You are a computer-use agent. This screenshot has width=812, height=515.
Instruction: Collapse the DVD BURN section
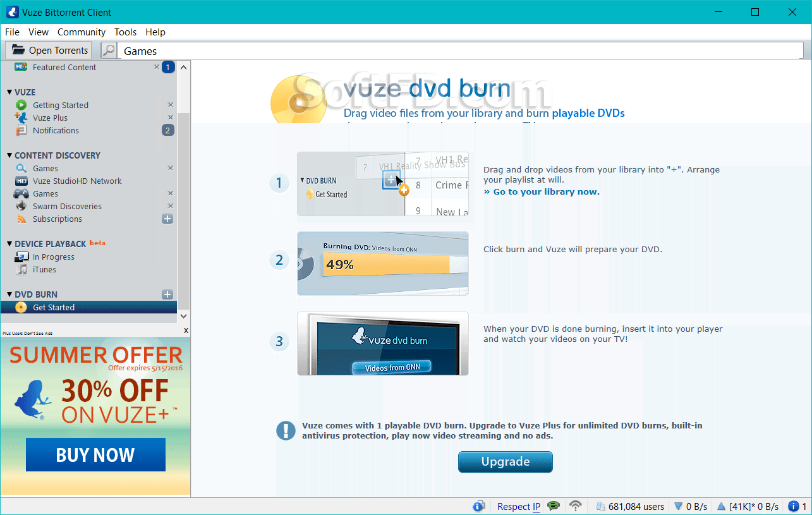(9, 294)
